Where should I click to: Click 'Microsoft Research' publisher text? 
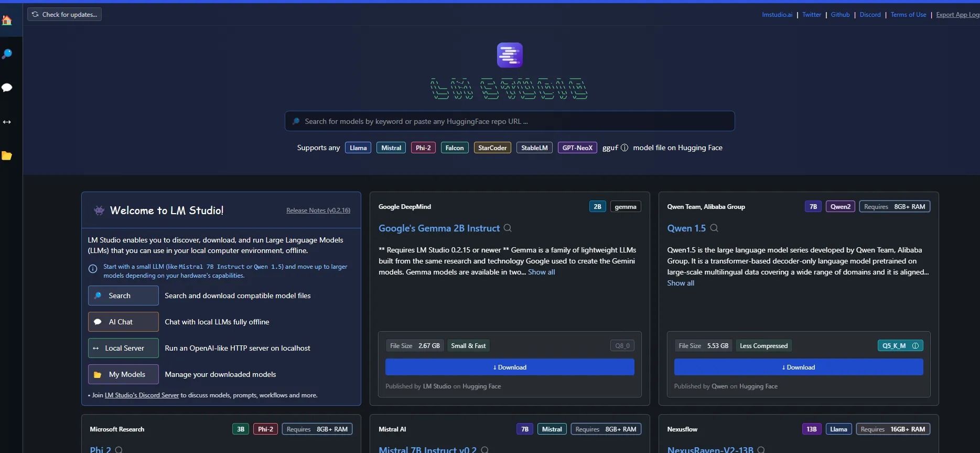pos(117,429)
